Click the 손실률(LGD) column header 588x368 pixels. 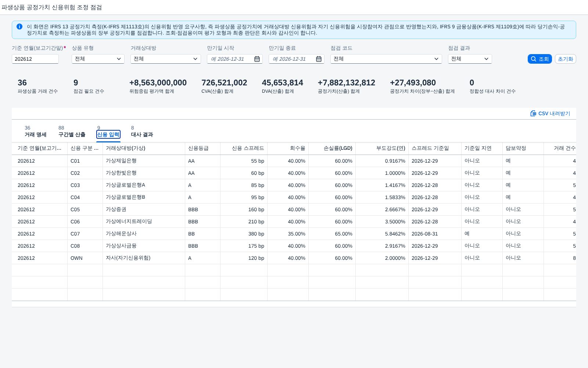(332, 148)
